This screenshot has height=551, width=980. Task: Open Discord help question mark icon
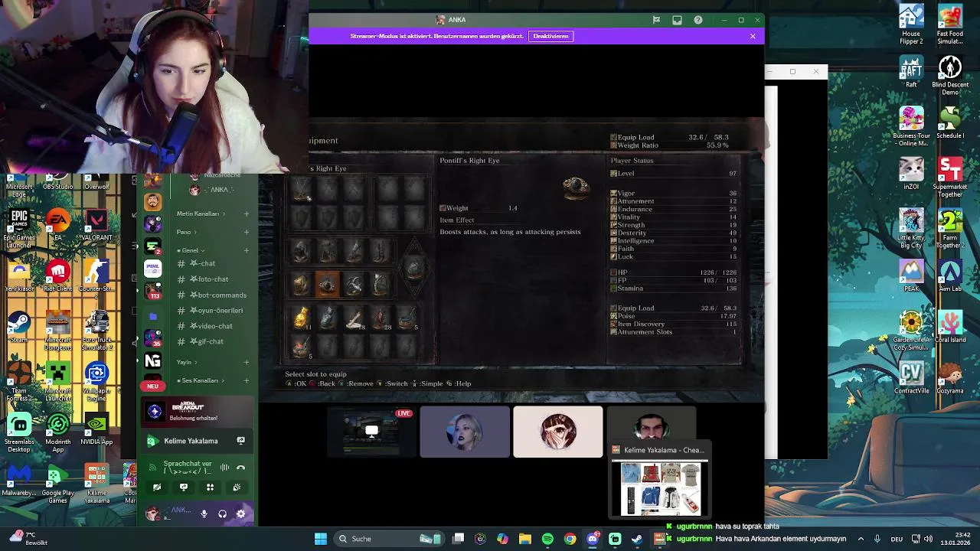[x=697, y=20]
